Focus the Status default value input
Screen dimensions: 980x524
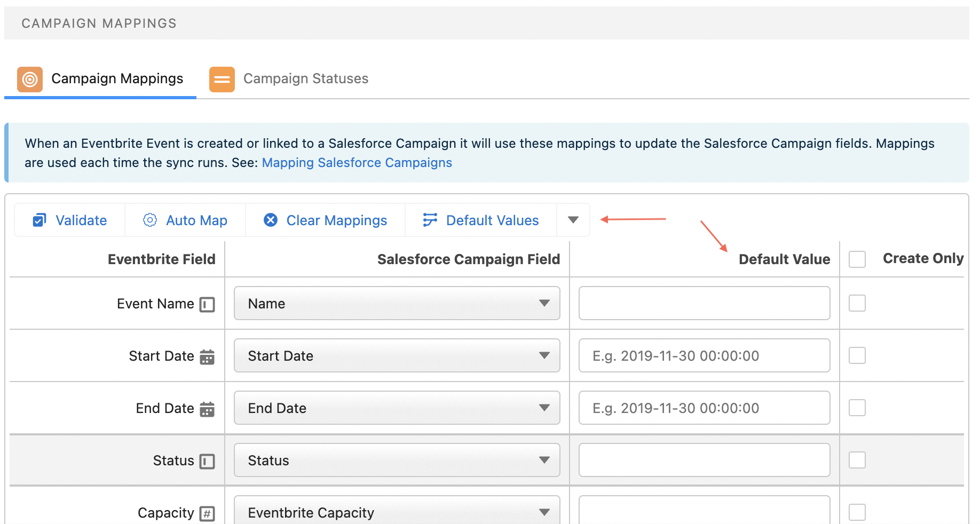click(x=704, y=460)
